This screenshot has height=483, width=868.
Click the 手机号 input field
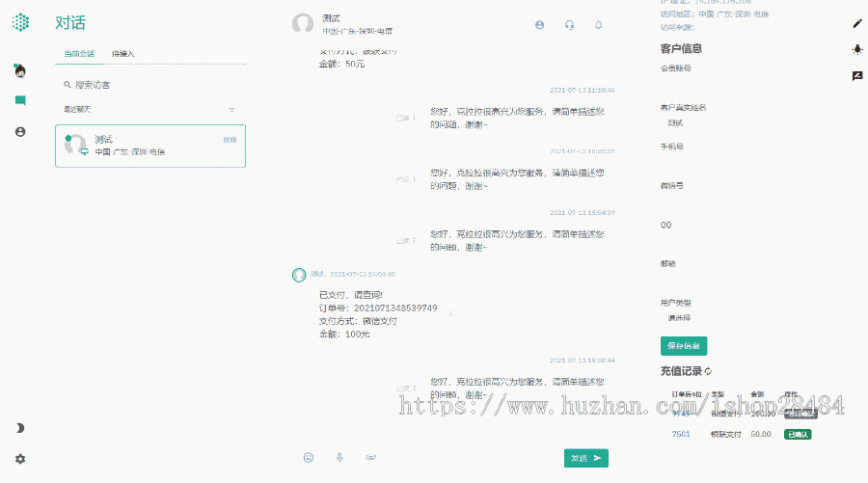click(747, 162)
